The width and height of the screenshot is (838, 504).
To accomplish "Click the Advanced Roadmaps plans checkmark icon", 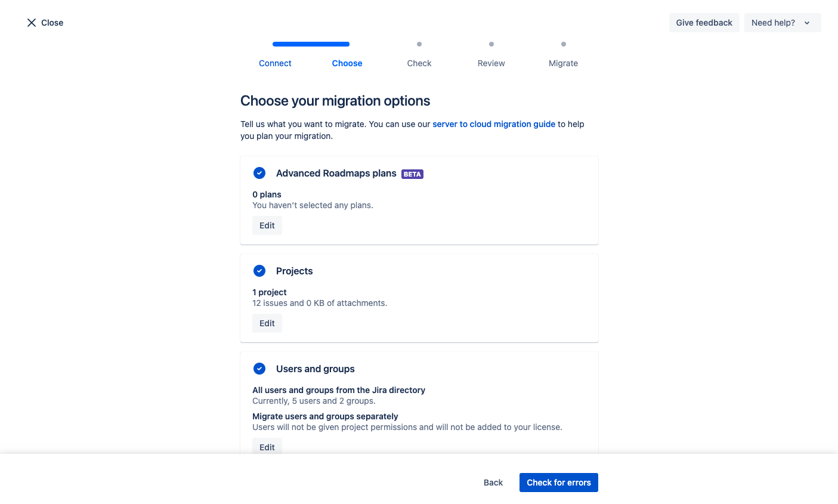I will pyautogui.click(x=259, y=173).
